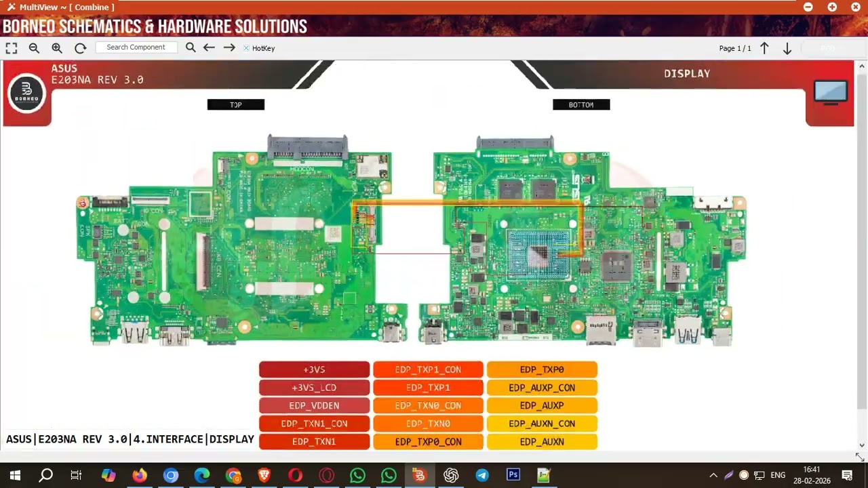Select the BOTTOM board label

[581, 104]
